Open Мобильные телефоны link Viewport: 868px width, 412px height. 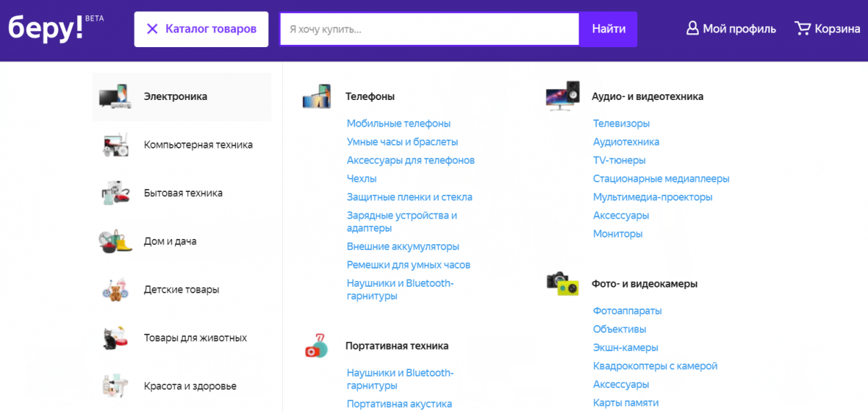(399, 124)
